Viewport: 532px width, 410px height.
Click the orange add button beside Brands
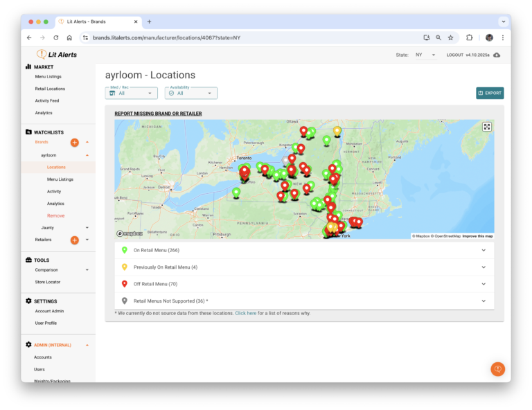75,143
